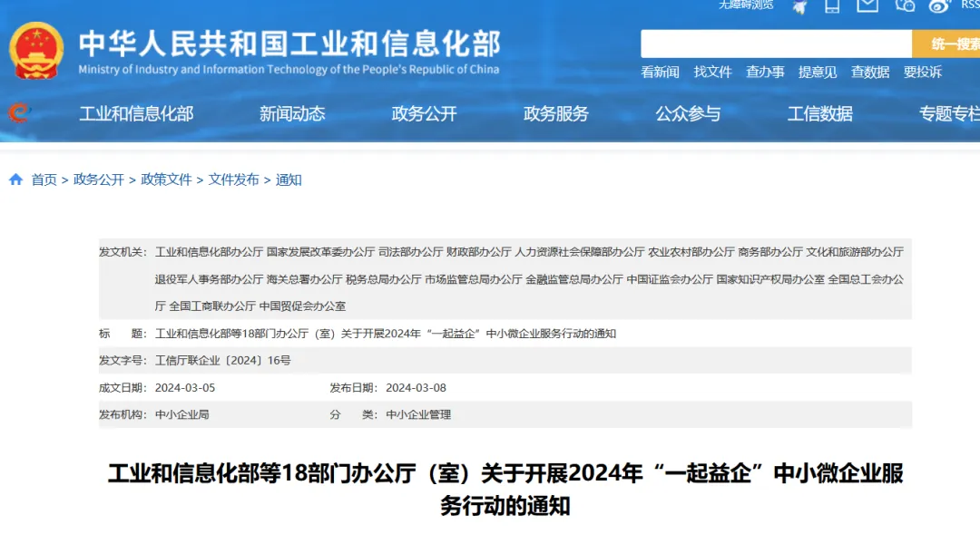Open 工信数据 navigation item

pyautogui.click(x=819, y=113)
